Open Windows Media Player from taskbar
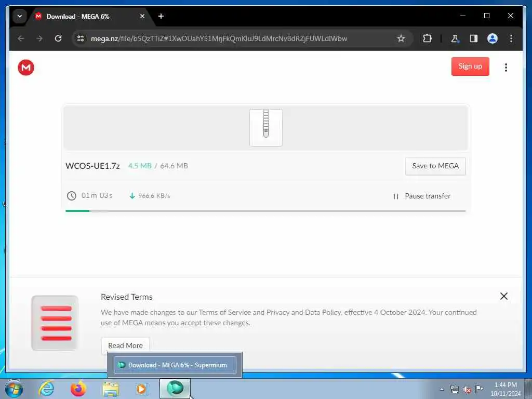Screen dimensions: 532x399 (x=142, y=389)
